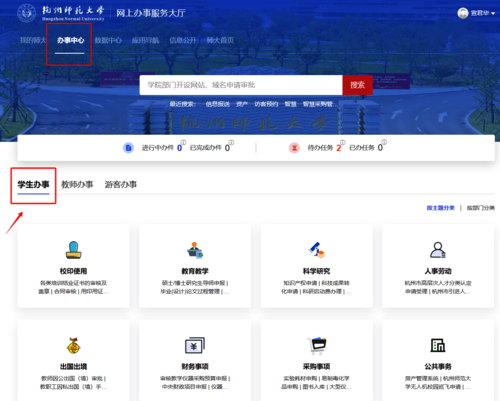Open the 教育教学 teacher icon
Screen dimensions: 500x401
[195, 250]
